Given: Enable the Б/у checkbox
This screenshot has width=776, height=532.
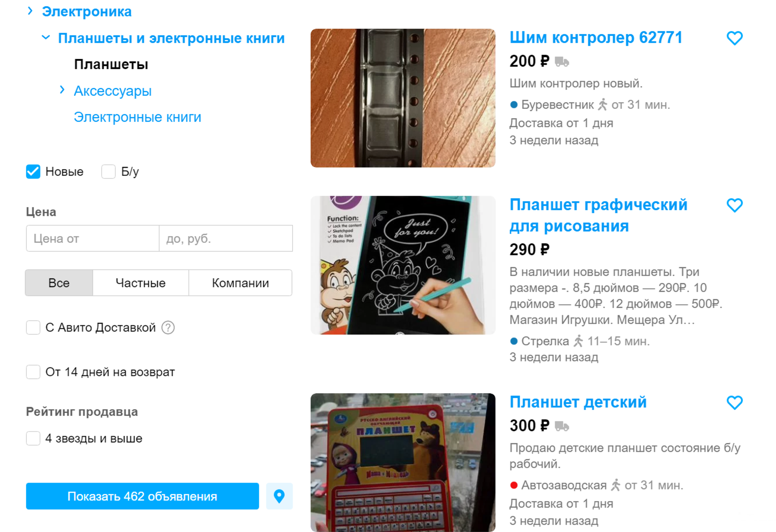Looking at the screenshot, I should coord(108,172).
